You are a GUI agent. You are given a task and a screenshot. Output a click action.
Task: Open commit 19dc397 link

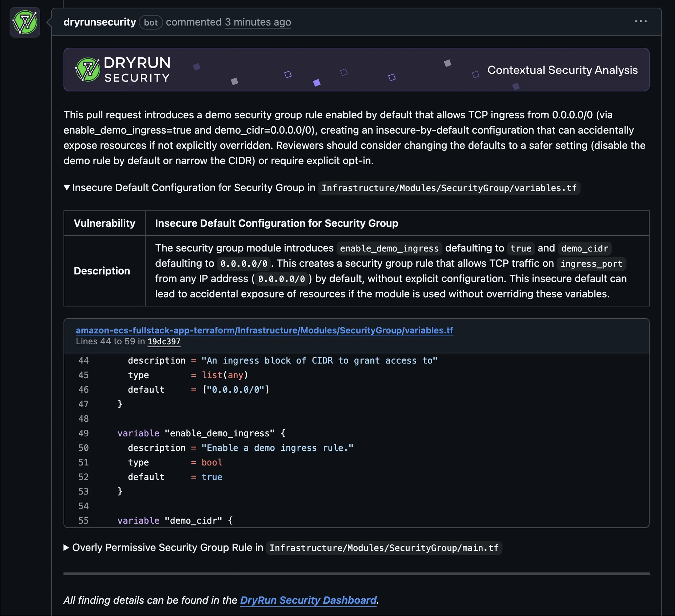[164, 341]
